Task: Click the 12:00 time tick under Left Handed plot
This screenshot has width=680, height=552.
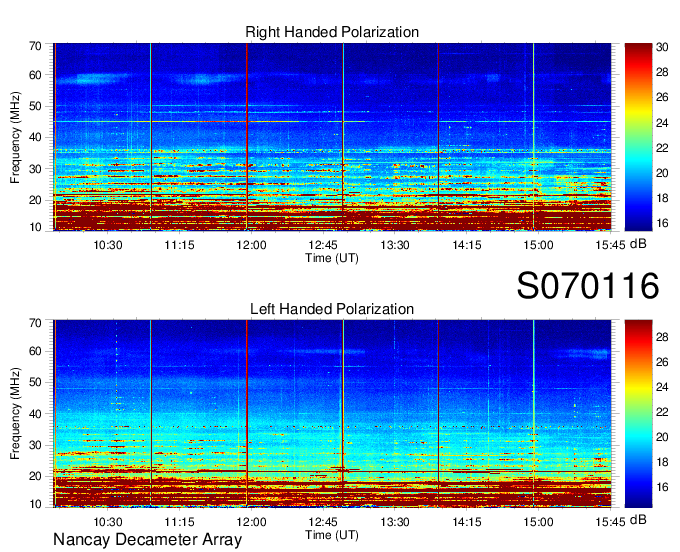Action: (252, 522)
